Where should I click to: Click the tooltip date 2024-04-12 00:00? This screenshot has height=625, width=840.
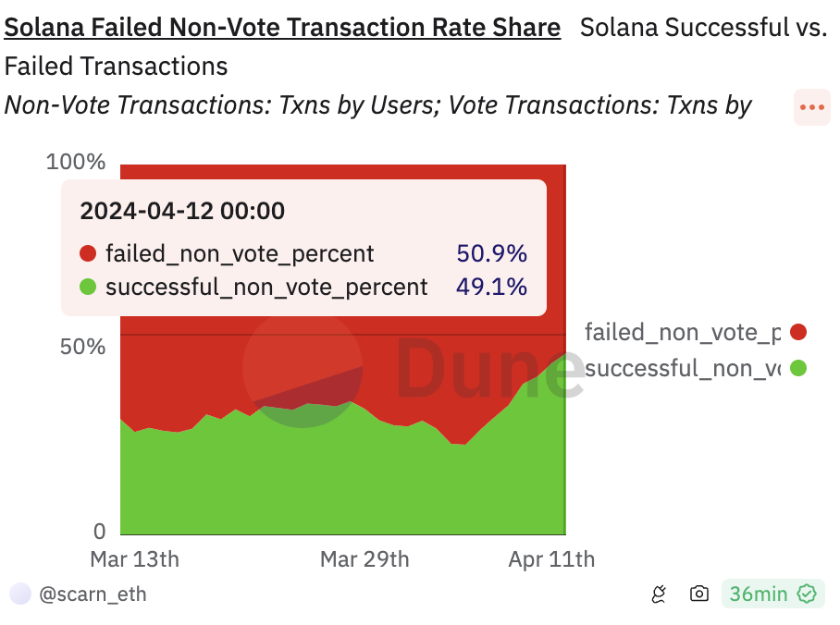[182, 211]
